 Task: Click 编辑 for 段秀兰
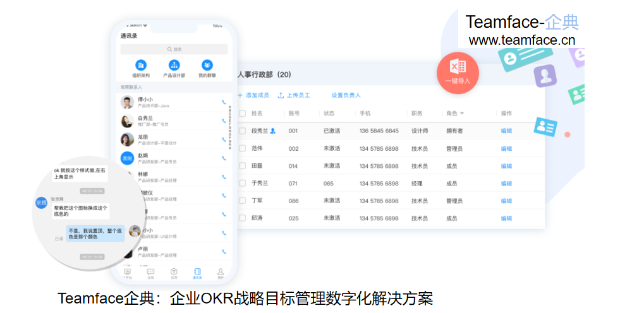(506, 131)
